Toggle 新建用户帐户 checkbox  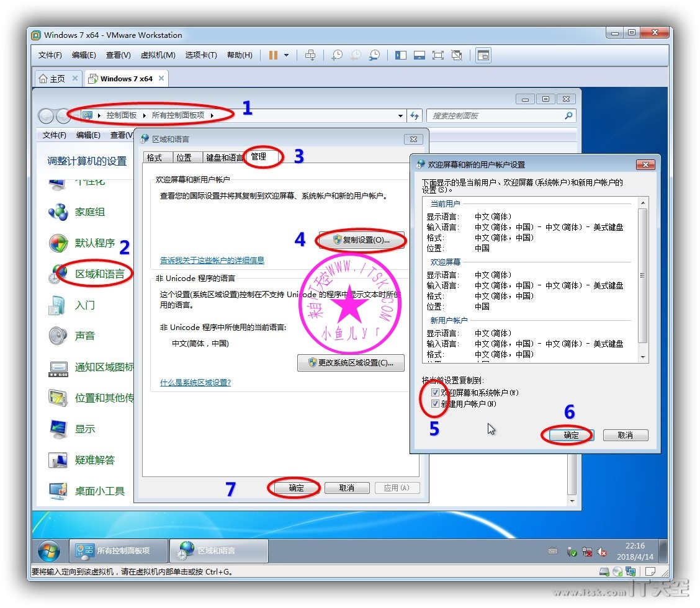point(436,404)
